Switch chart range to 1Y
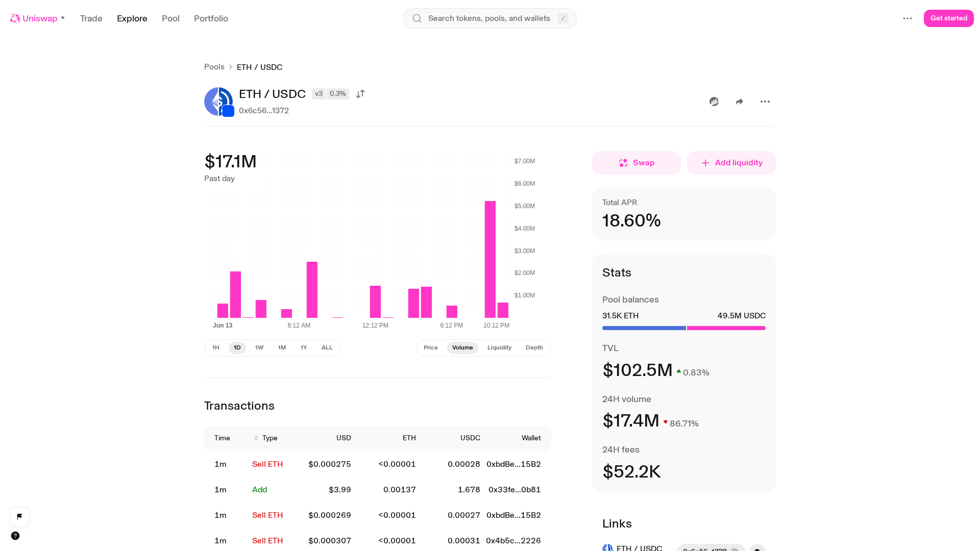980x551 pixels. point(304,348)
